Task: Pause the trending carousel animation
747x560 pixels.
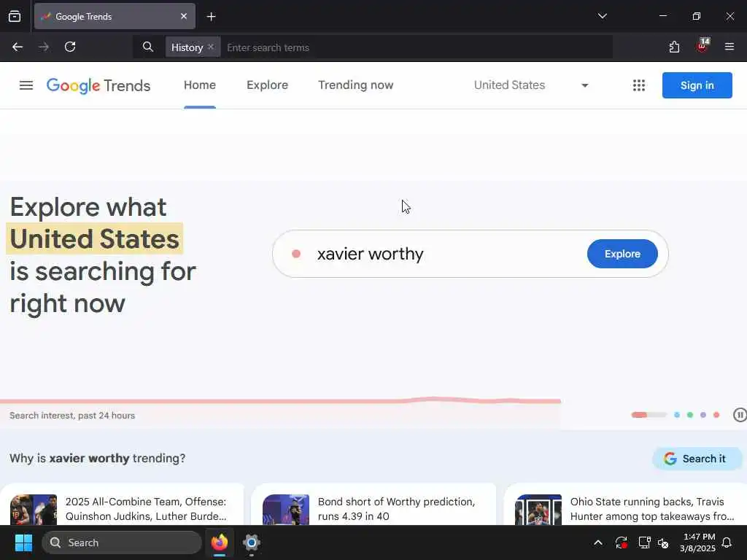Action: tap(740, 415)
